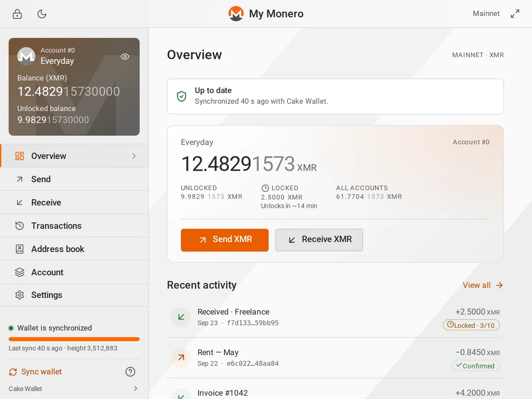Click the sidebar Receive arrow icon
The image size is (532, 399).
(20, 203)
